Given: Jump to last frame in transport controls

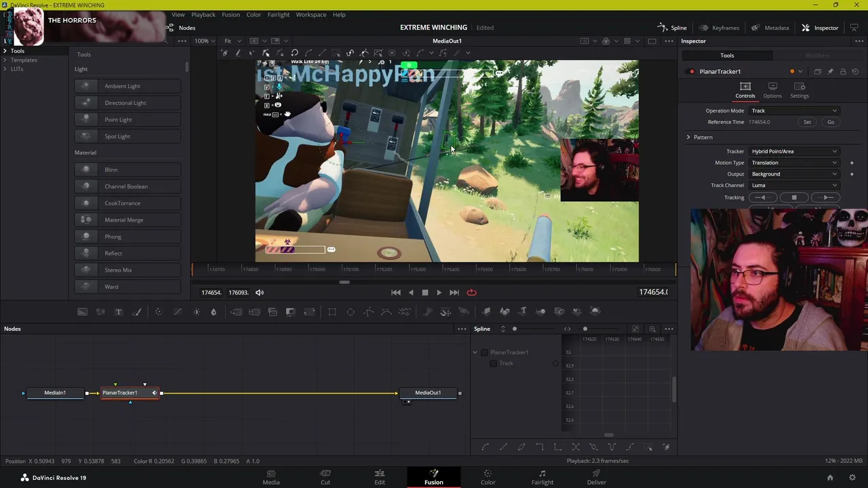Looking at the screenshot, I should click(454, 293).
